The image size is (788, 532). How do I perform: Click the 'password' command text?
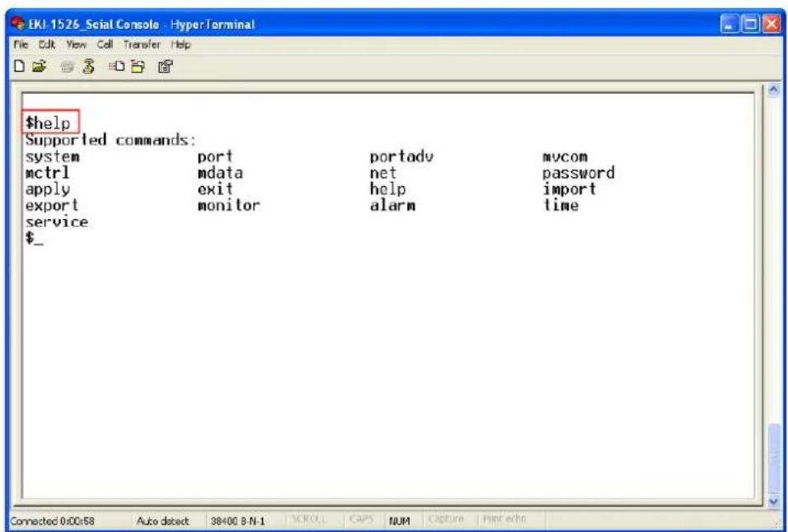click(x=578, y=173)
